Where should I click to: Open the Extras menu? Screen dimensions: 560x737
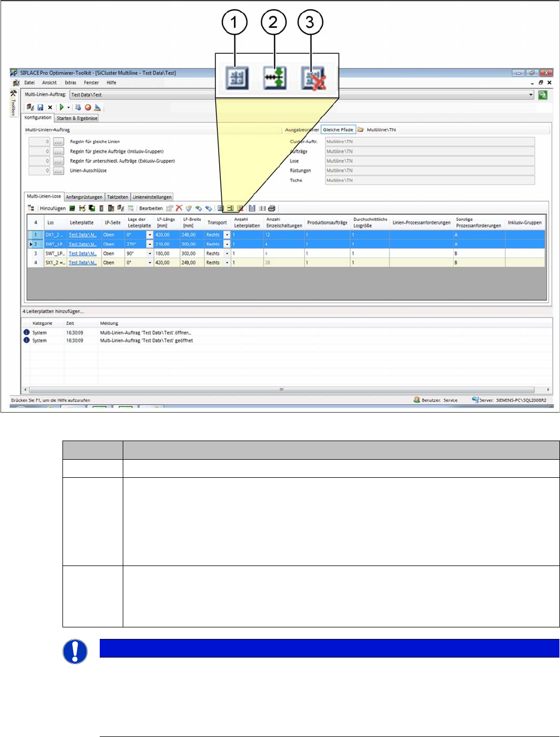pos(71,83)
